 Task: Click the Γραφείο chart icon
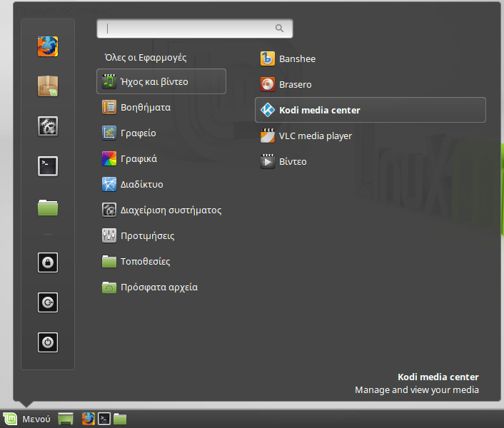(109, 133)
